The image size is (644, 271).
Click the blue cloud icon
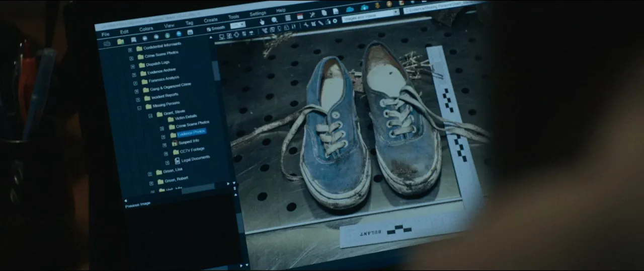[350, 10]
